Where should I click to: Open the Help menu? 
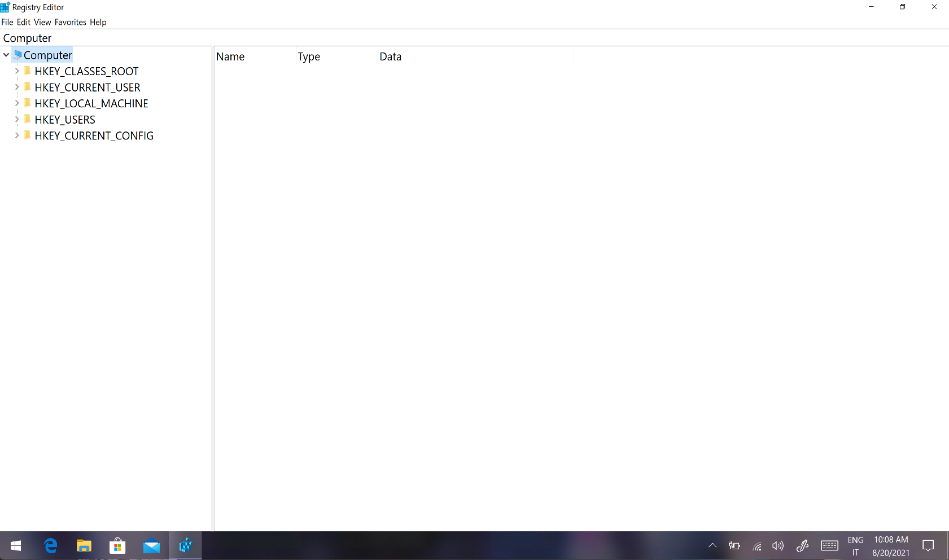[98, 22]
